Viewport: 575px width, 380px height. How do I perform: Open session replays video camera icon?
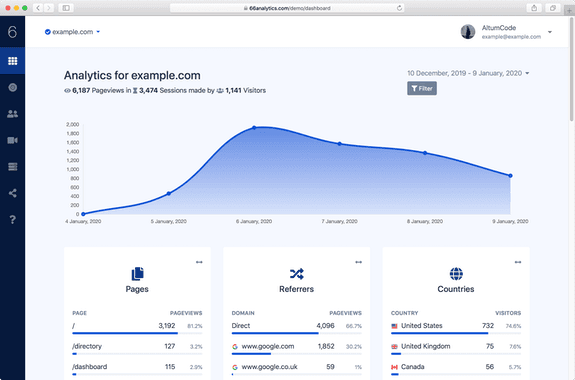[12, 140]
